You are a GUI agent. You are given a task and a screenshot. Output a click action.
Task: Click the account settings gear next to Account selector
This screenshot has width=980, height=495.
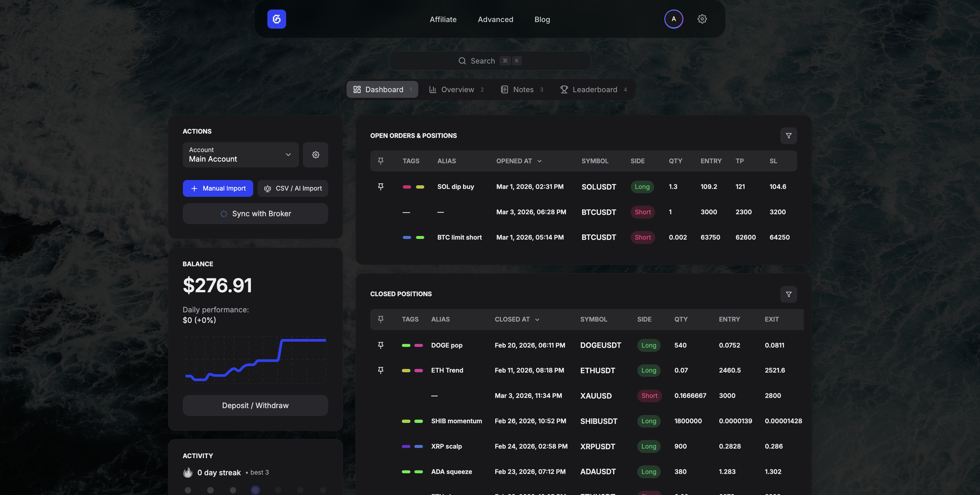click(x=315, y=155)
